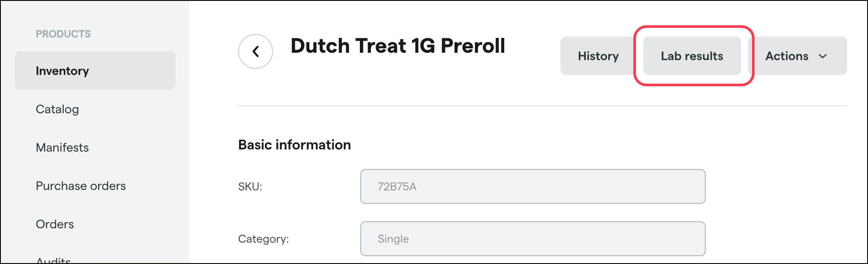Return to previous page via circular back button
This screenshot has width=868, height=264.
(x=255, y=51)
